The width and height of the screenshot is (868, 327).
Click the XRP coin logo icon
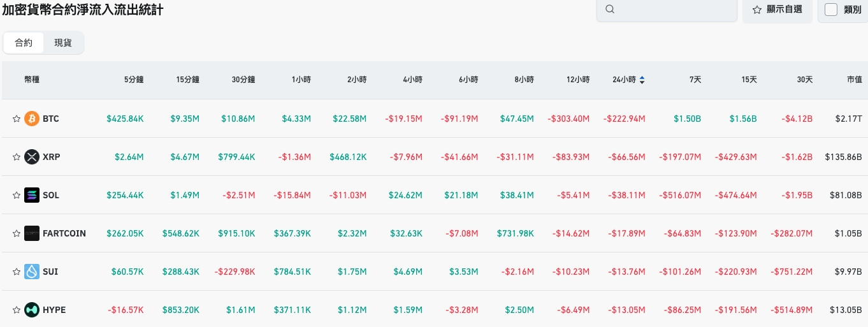[x=32, y=157]
